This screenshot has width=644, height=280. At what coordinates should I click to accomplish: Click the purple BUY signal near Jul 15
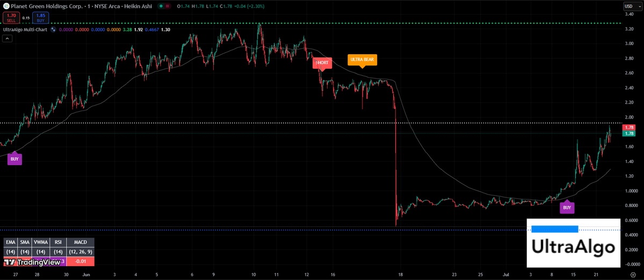click(567, 208)
